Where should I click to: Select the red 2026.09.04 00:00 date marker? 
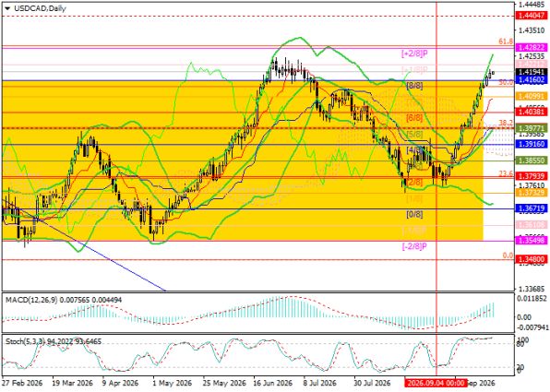436,383
